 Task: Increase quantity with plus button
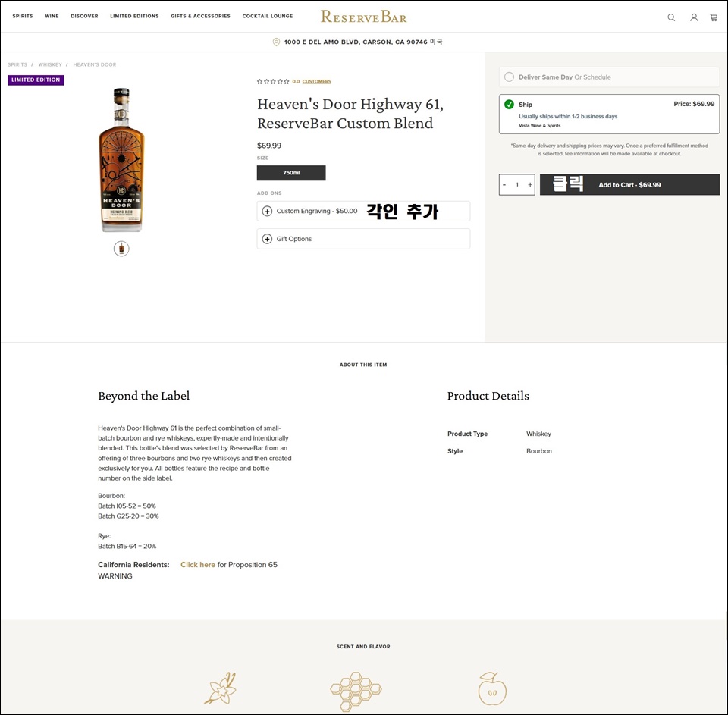pyautogui.click(x=530, y=185)
